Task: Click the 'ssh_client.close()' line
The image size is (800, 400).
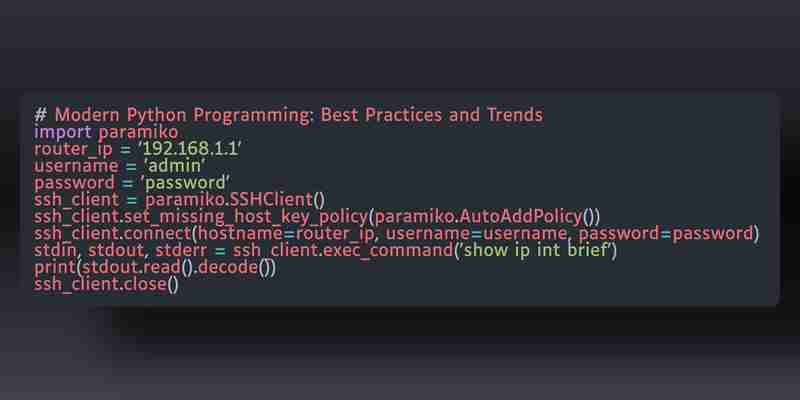Action: (106, 284)
